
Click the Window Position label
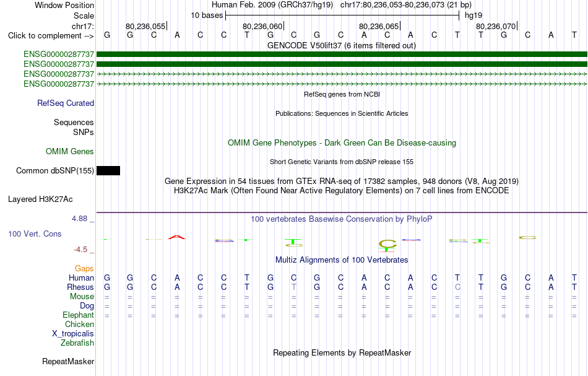tap(64, 5)
